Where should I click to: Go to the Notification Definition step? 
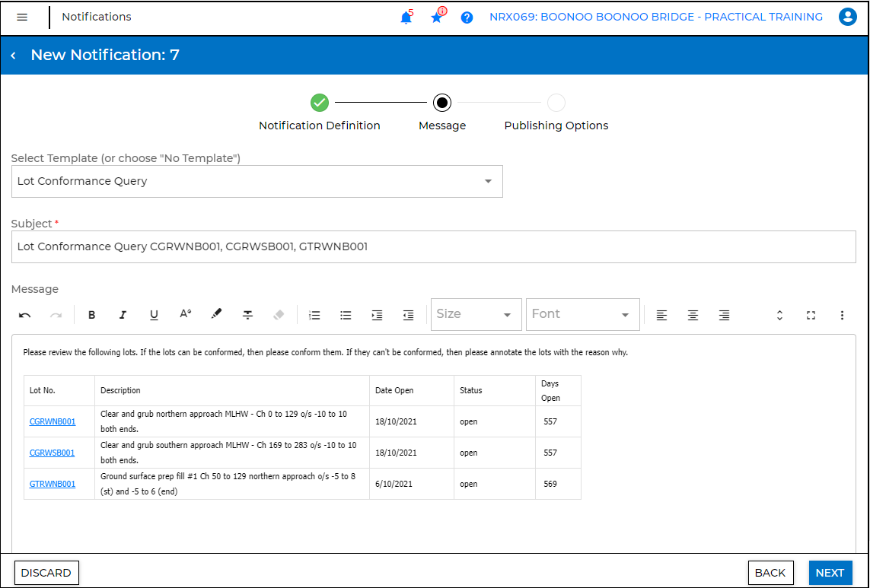coord(320,113)
